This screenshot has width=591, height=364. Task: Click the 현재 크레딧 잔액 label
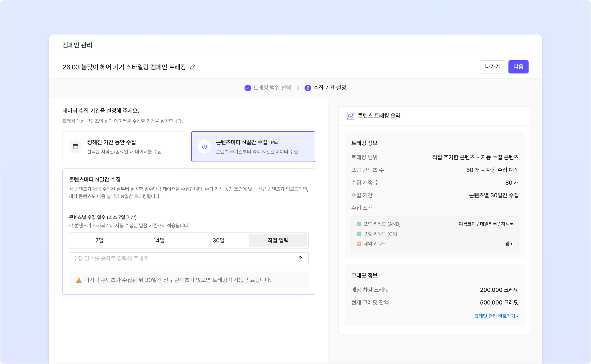[x=370, y=302]
